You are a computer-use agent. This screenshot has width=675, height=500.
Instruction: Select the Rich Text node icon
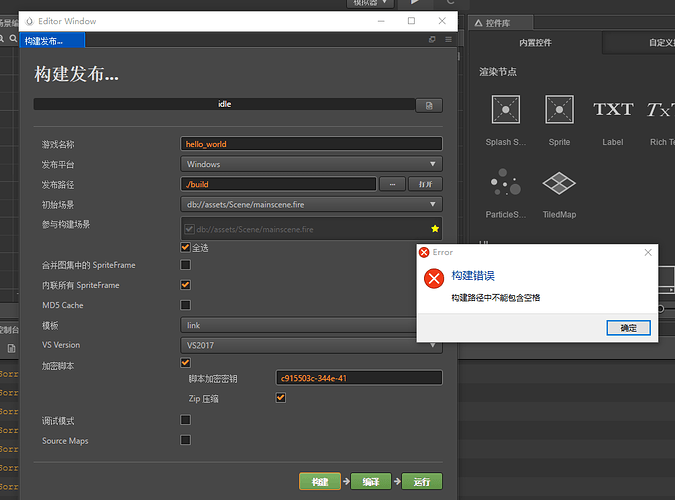point(661,109)
